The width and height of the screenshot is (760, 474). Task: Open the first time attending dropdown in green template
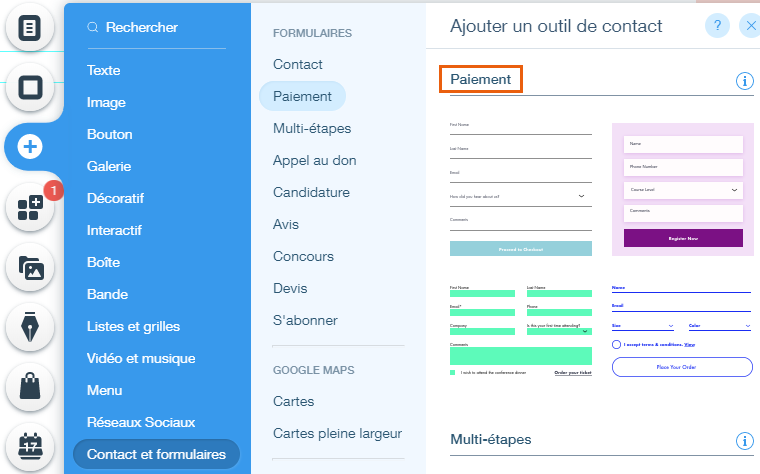click(559, 332)
